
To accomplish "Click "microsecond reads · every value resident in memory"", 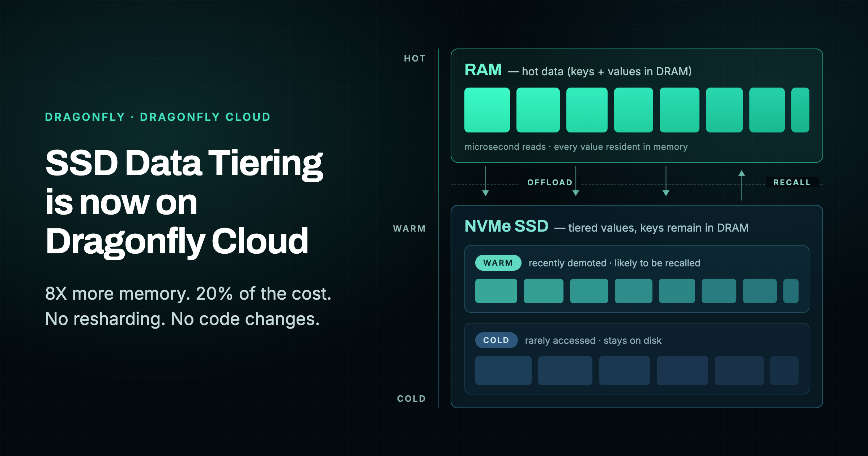I will click(x=576, y=147).
